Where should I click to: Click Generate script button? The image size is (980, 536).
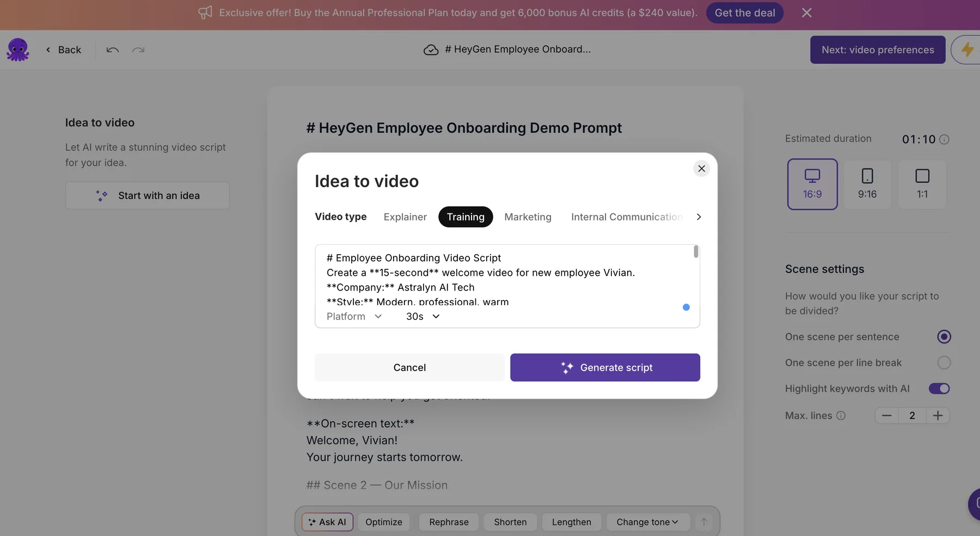[x=605, y=367]
